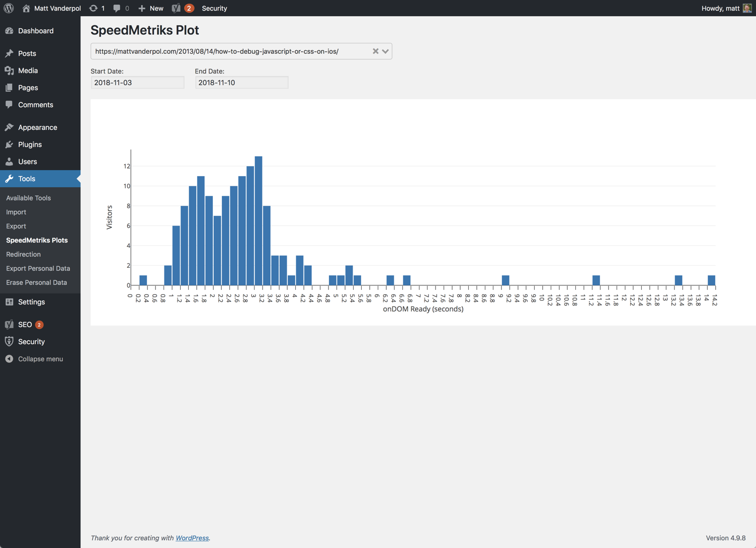Viewport: 756px width, 548px height.
Task: Open the Plugins menu
Action: [x=40, y=144]
